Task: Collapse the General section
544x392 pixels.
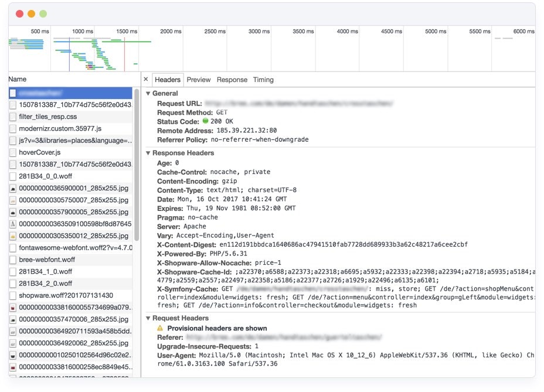Action: coord(148,93)
